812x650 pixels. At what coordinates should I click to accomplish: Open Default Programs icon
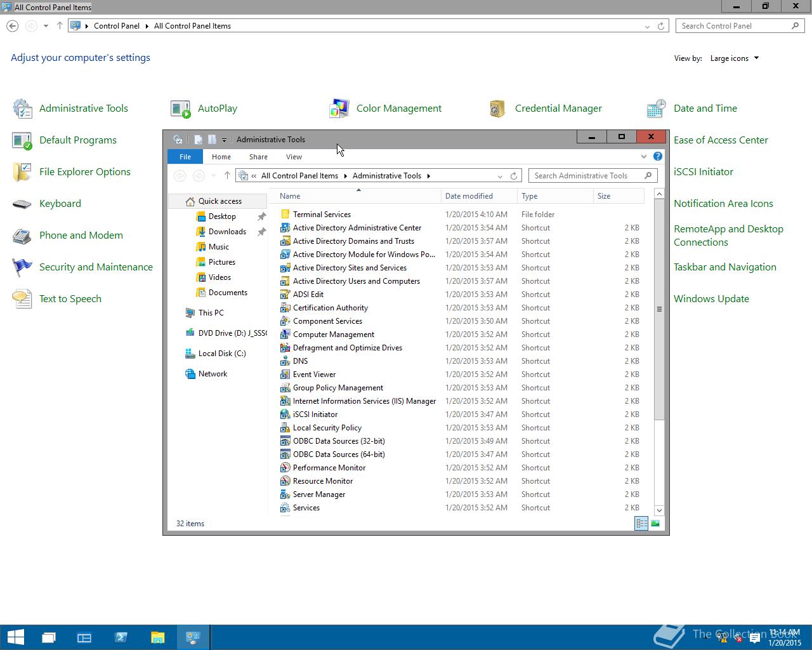[x=22, y=140]
